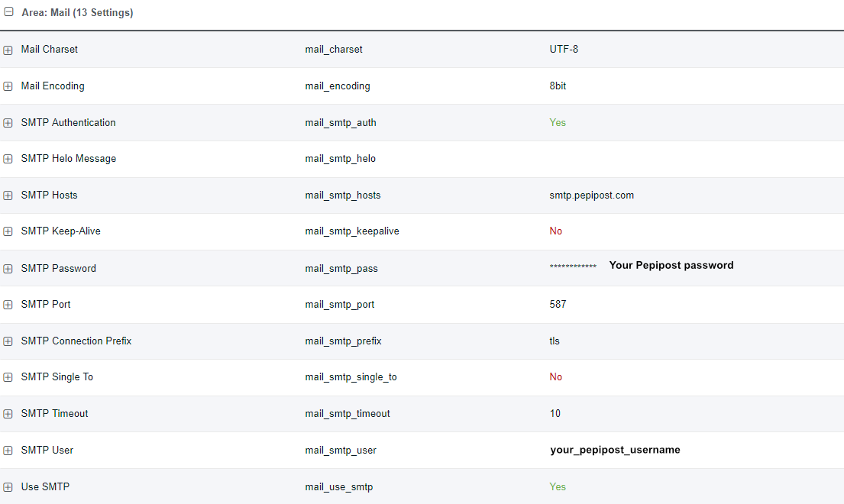The height and width of the screenshot is (504, 844).
Task: Click the mail_use_smtp key
Action: pyautogui.click(x=339, y=486)
